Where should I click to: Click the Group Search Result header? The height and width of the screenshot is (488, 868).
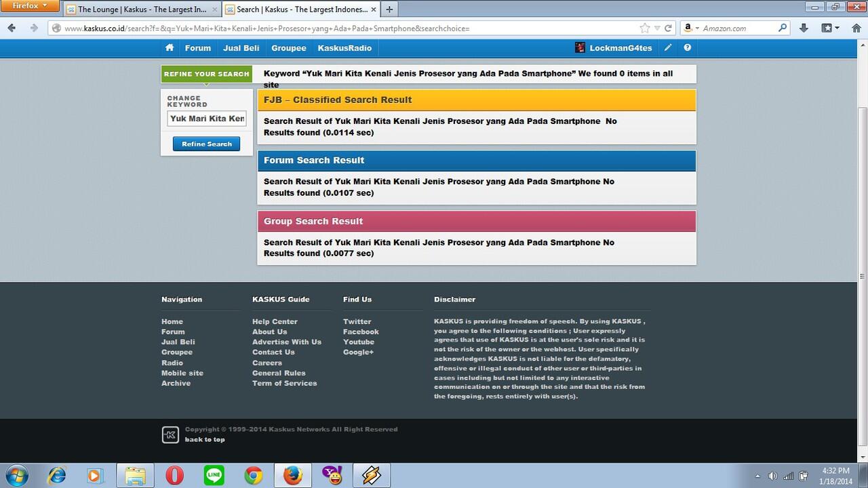477,221
